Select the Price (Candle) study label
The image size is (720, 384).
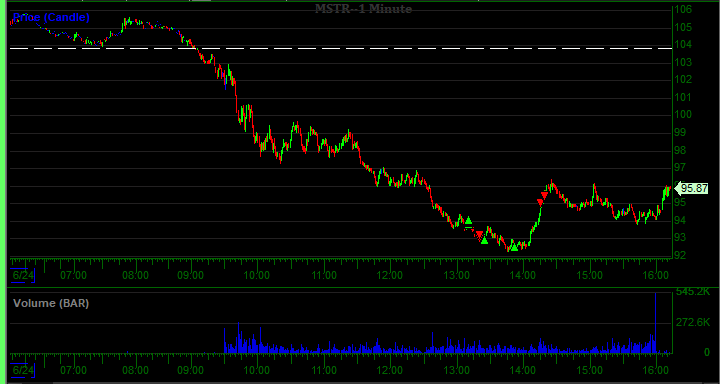point(51,17)
